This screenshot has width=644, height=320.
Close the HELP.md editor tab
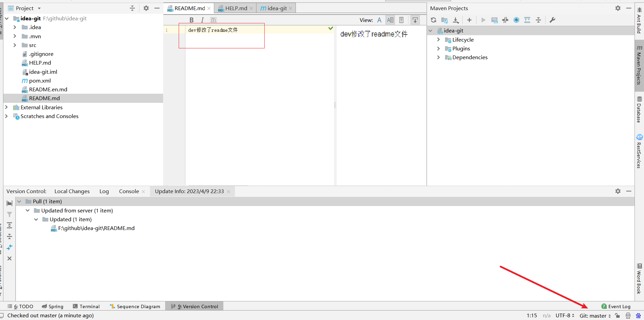(251, 8)
